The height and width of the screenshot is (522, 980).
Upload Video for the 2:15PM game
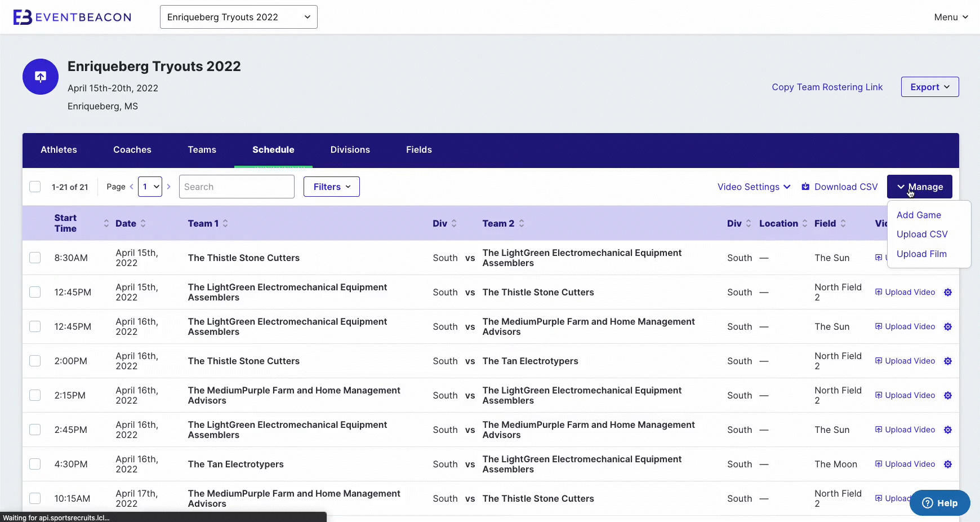pyautogui.click(x=905, y=395)
